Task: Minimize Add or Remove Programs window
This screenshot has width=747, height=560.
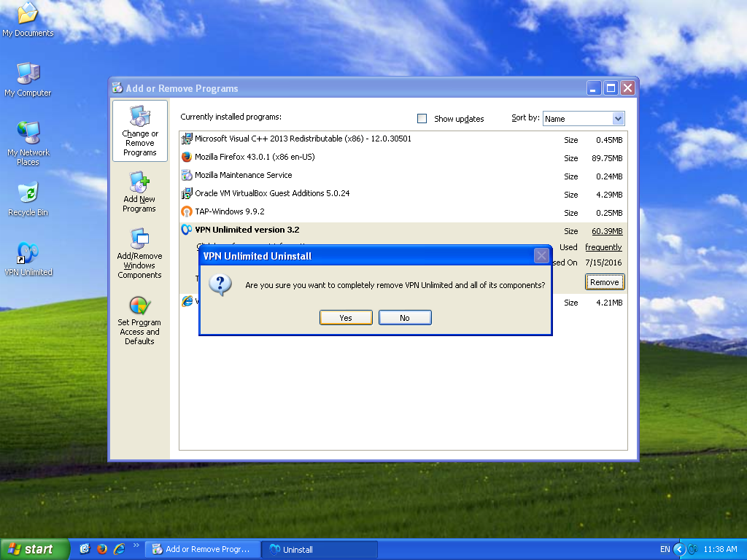Action: pos(594,88)
